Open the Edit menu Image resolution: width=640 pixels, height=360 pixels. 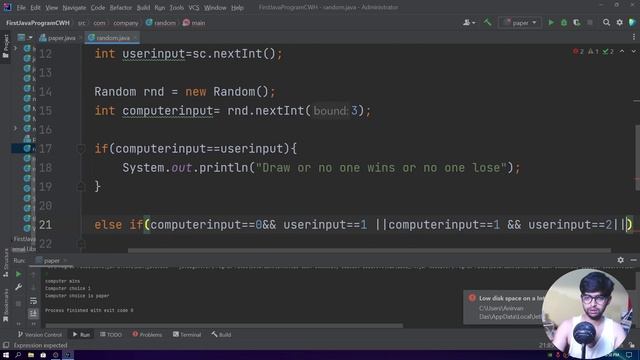tap(36, 7)
